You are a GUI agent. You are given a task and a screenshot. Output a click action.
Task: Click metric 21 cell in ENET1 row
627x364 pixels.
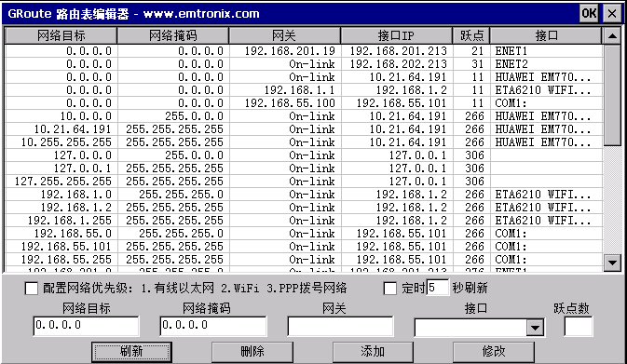[471, 51]
